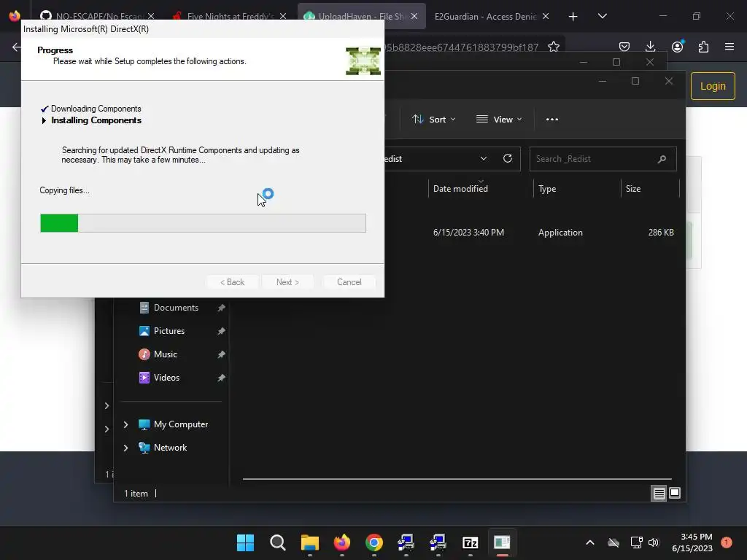
Task: Open File Explorer from the taskbar
Action: 309,542
